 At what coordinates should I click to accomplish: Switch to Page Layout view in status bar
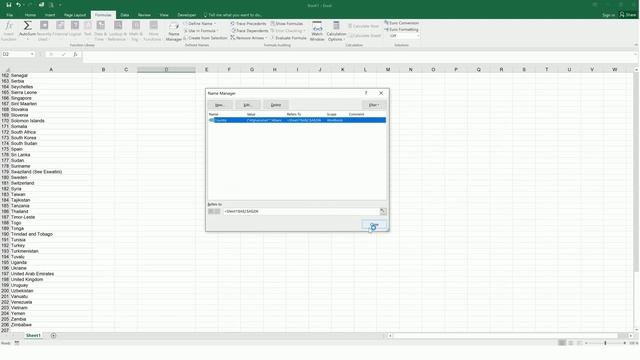(571, 343)
